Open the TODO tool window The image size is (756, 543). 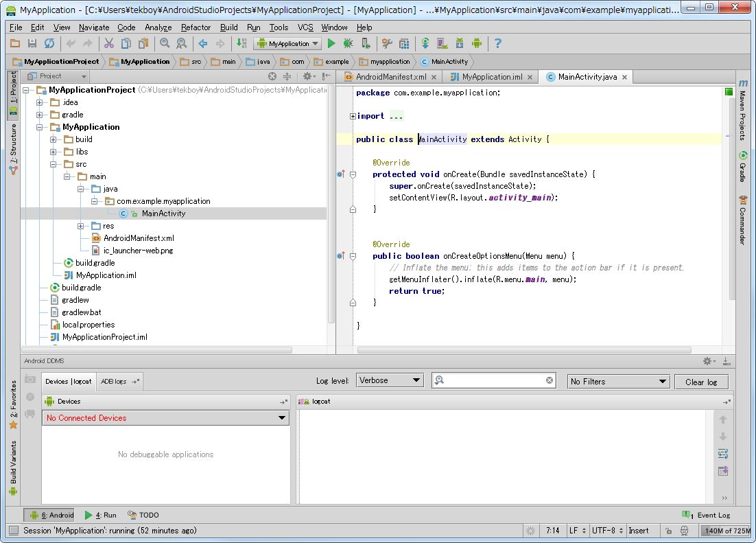tap(143, 515)
